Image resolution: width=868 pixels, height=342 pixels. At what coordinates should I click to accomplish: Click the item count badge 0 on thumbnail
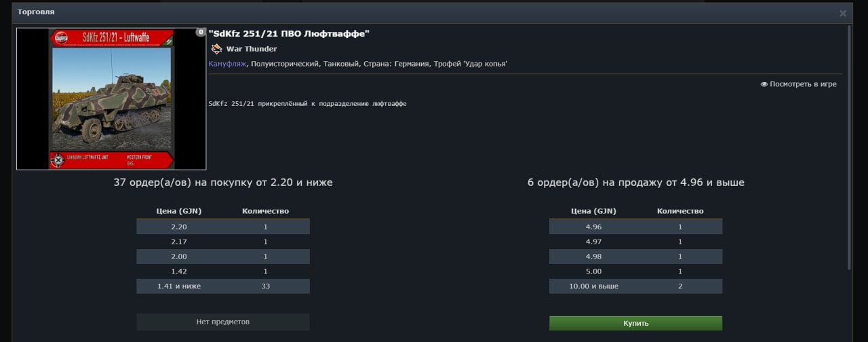201,32
